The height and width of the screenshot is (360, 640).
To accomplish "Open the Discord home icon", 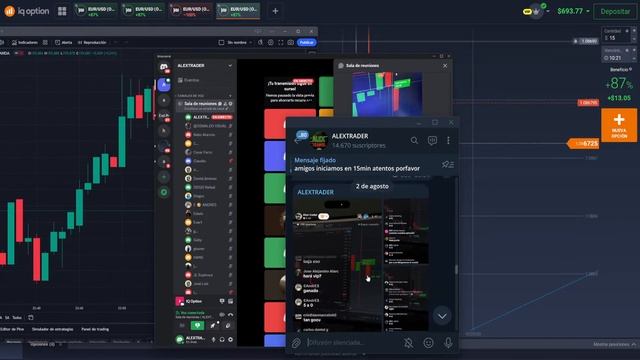I will pyautogui.click(x=164, y=67).
